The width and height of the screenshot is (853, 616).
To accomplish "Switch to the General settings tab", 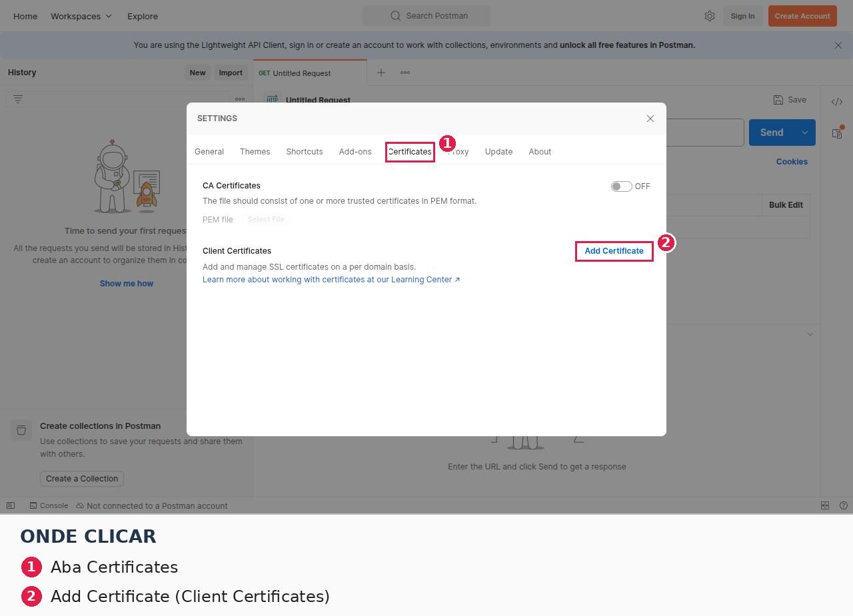I will (x=209, y=152).
